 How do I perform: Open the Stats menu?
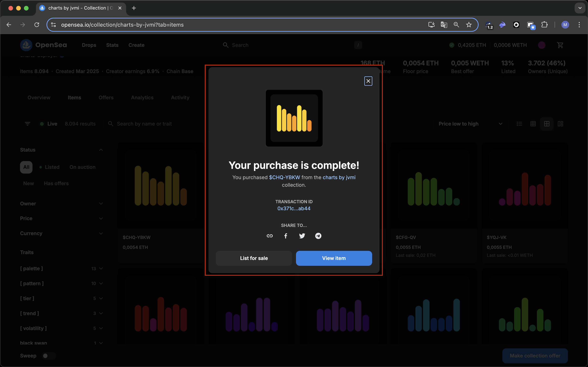tap(112, 45)
